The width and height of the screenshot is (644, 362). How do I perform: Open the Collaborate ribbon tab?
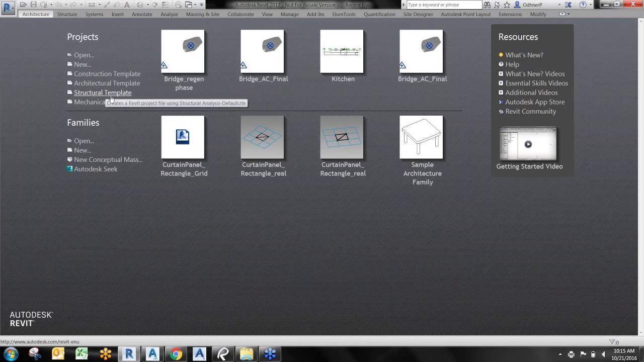(240, 14)
